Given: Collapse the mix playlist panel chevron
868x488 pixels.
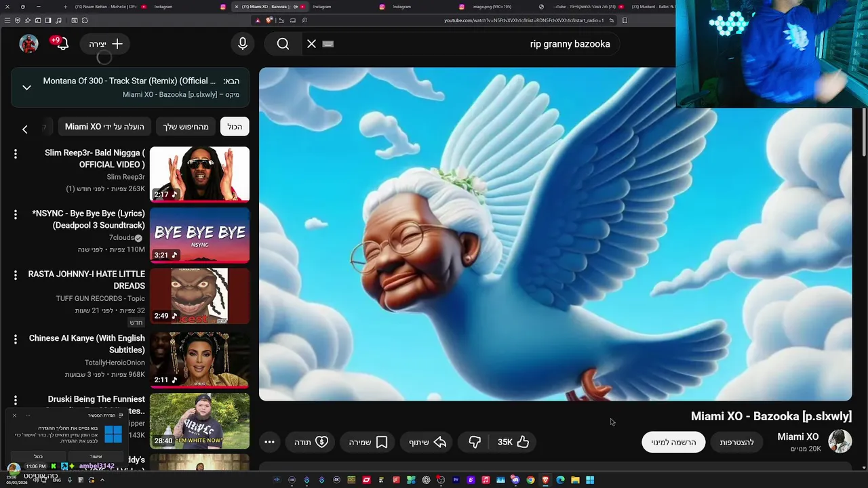Looking at the screenshot, I should click(x=27, y=87).
